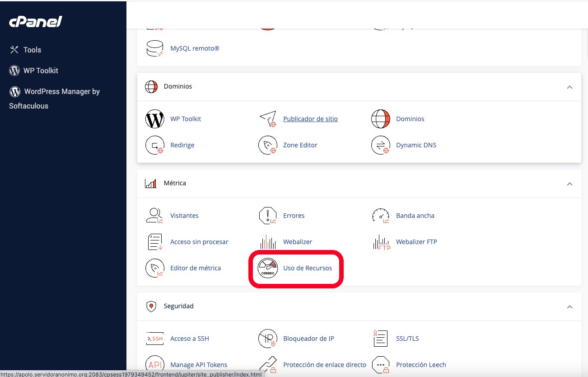Select WP Toolkit in the sidebar

[41, 71]
